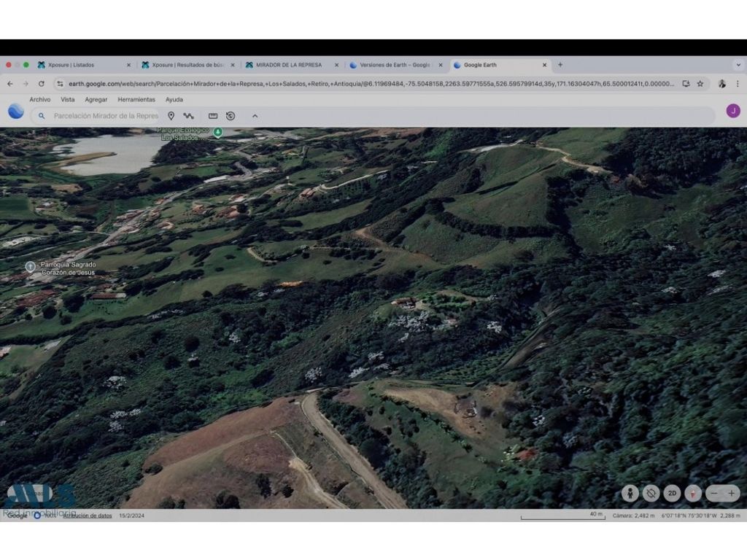Image resolution: width=747 pixels, height=560 pixels.
Task: Expand the Vista menu
Action: tap(67, 100)
